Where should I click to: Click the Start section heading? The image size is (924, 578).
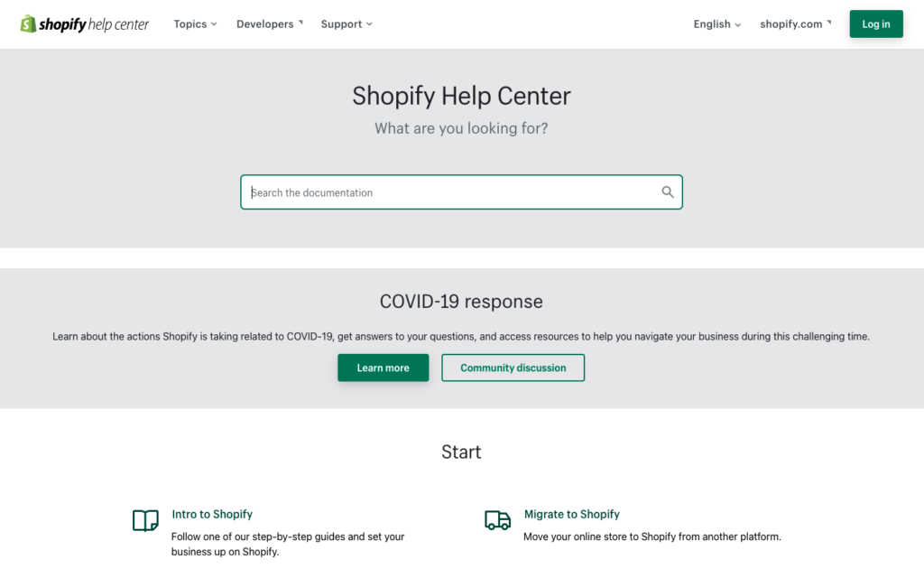pos(461,452)
